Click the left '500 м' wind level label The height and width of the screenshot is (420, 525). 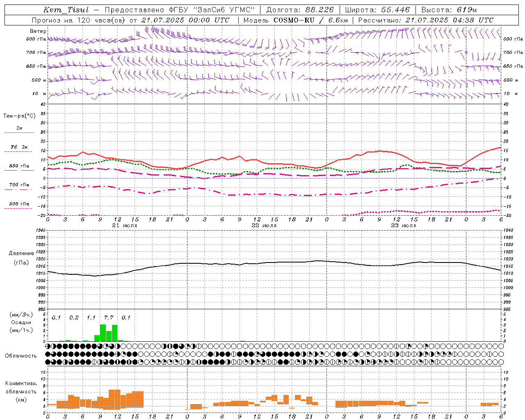tap(39, 80)
